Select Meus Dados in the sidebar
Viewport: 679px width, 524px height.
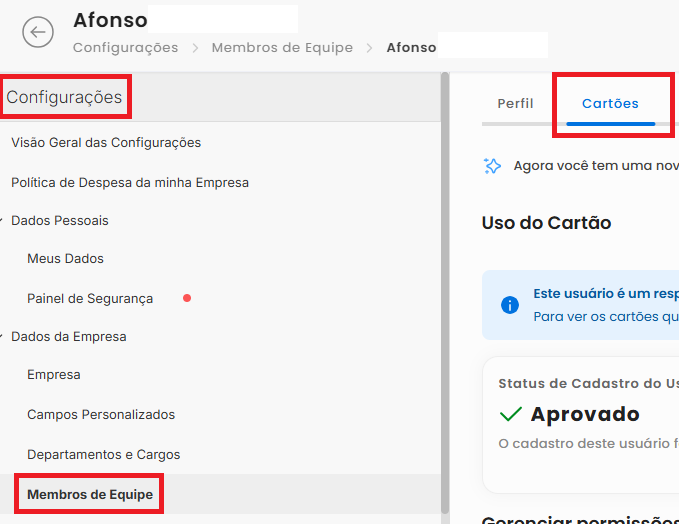click(65, 259)
